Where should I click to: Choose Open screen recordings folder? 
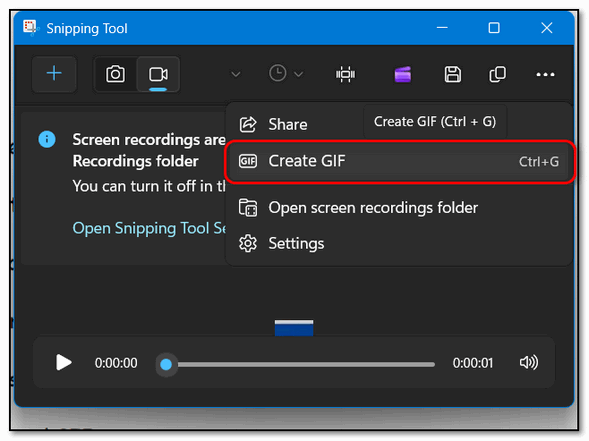399,208
